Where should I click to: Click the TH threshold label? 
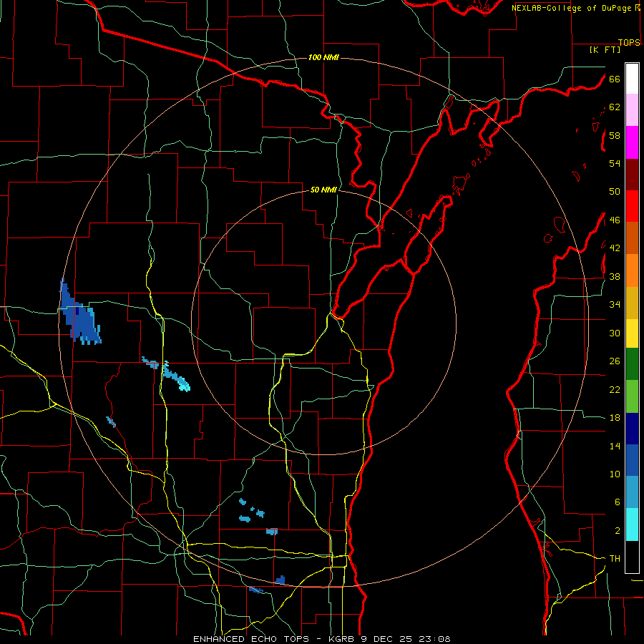tap(615, 559)
